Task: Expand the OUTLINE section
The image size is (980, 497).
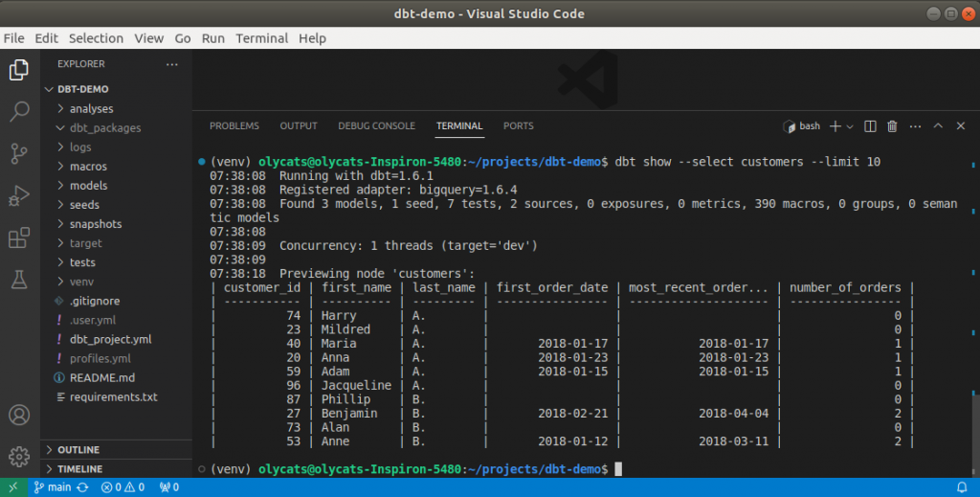Action: coord(116,449)
